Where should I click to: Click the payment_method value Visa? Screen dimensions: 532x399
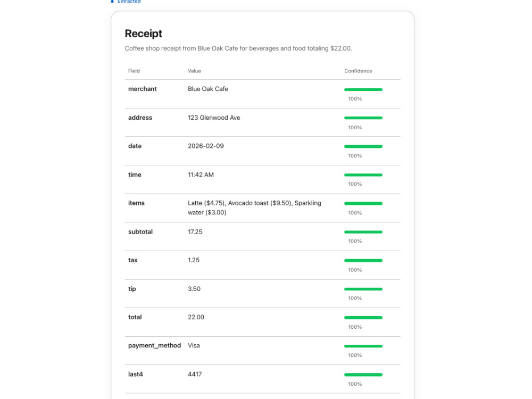click(194, 346)
